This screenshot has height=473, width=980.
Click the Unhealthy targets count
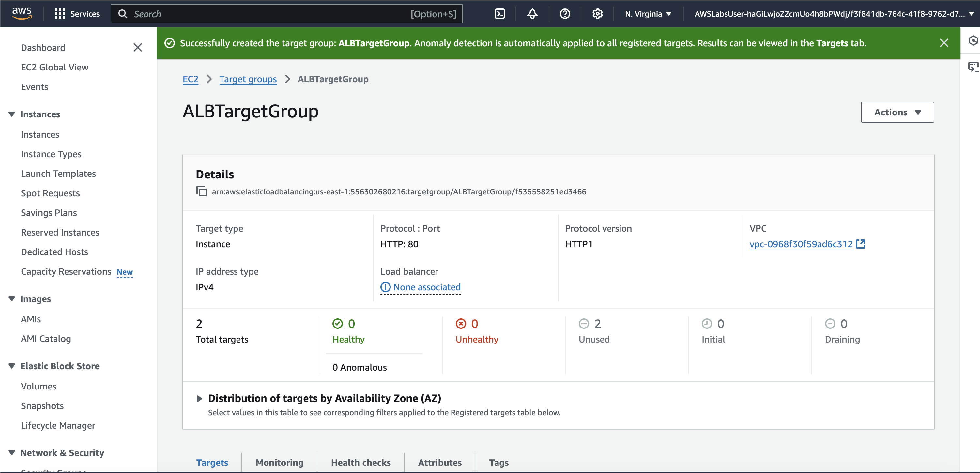point(474,324)
